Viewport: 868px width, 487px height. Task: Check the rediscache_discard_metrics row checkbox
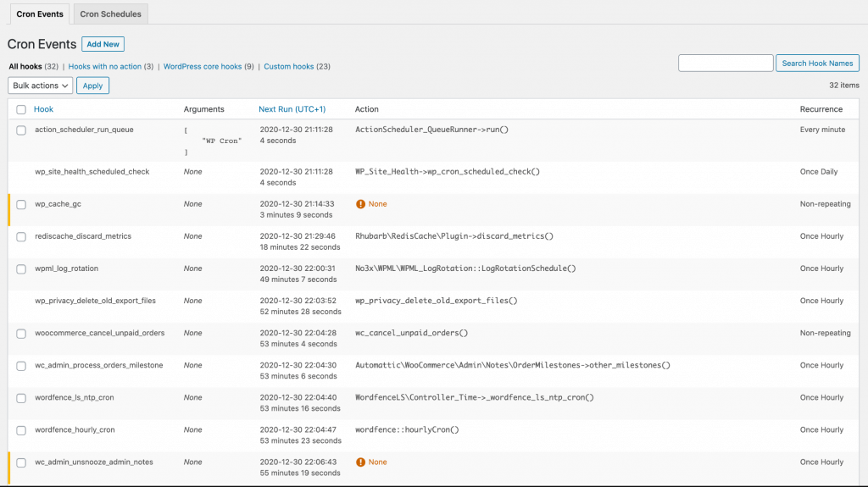coord(21,237)
